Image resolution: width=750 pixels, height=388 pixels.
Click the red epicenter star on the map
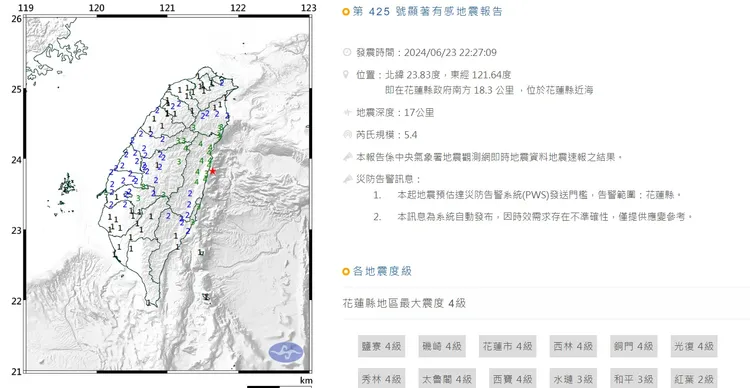pyautogui.click(x=212, y=171)
